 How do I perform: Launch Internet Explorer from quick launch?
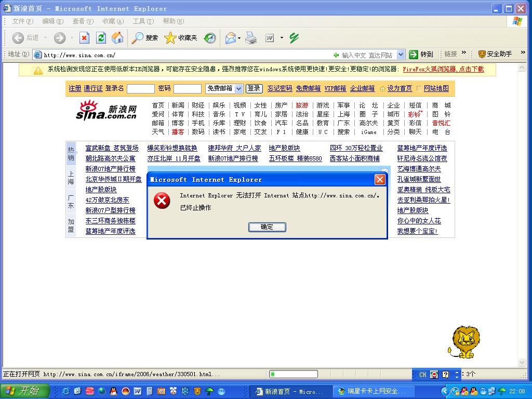66,391
